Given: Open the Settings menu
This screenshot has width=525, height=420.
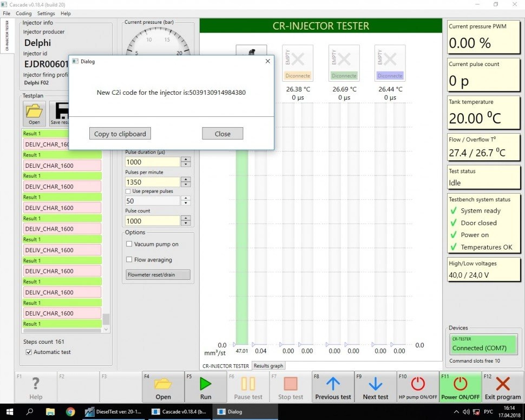Looking at the screenshot, I should pos(46,14).
